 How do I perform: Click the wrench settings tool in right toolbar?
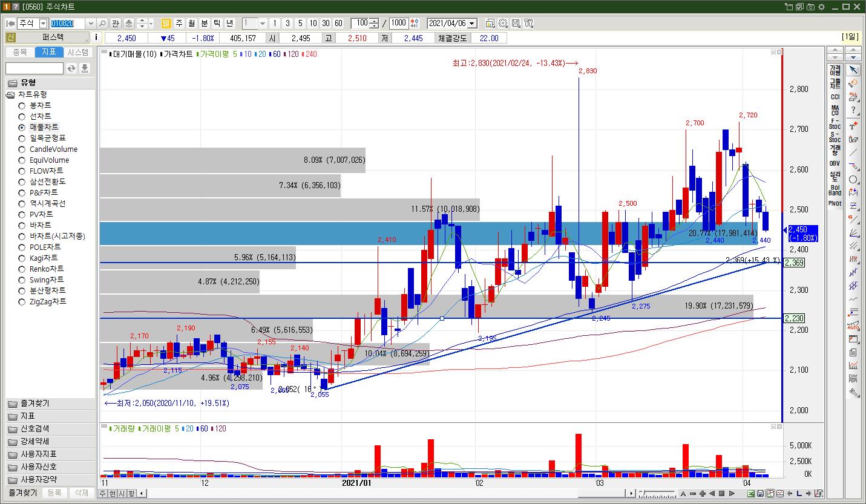tap(853, 392)
